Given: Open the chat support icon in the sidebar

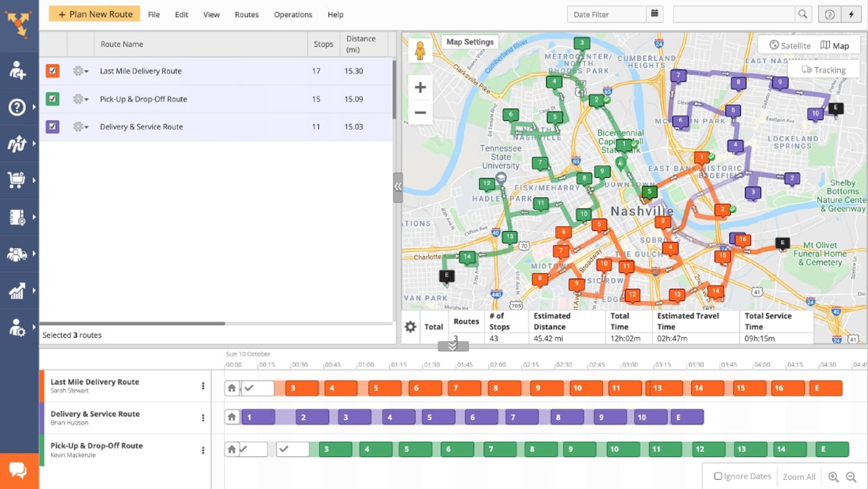Looking at the screenshot, I should coord(18,470).
